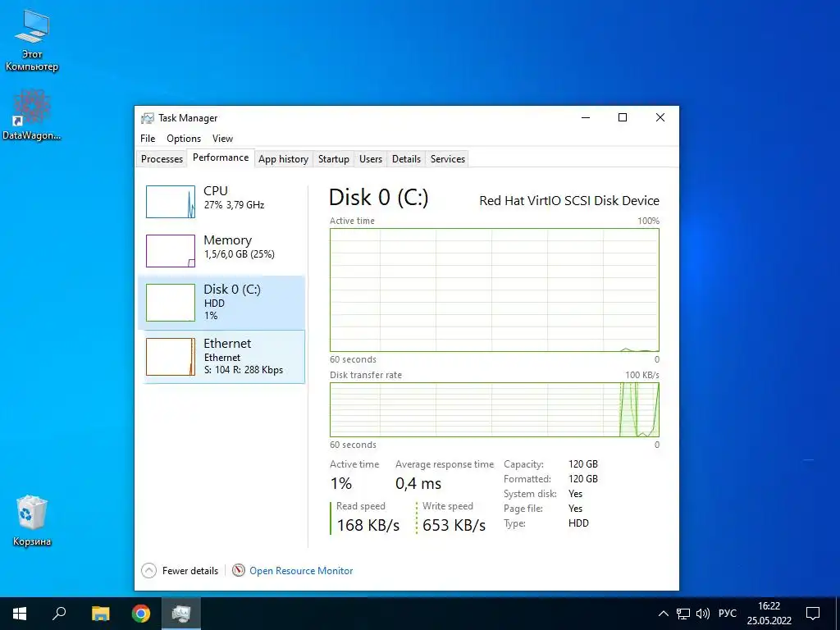Close the Task Manager window
The image size is (840, 630).
[660, 117]
